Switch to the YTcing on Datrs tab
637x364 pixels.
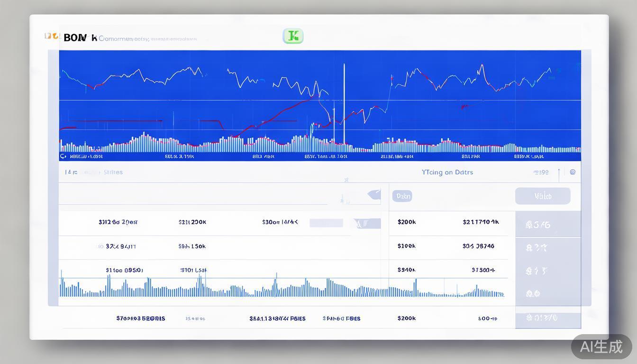click(x=447, y=173)
